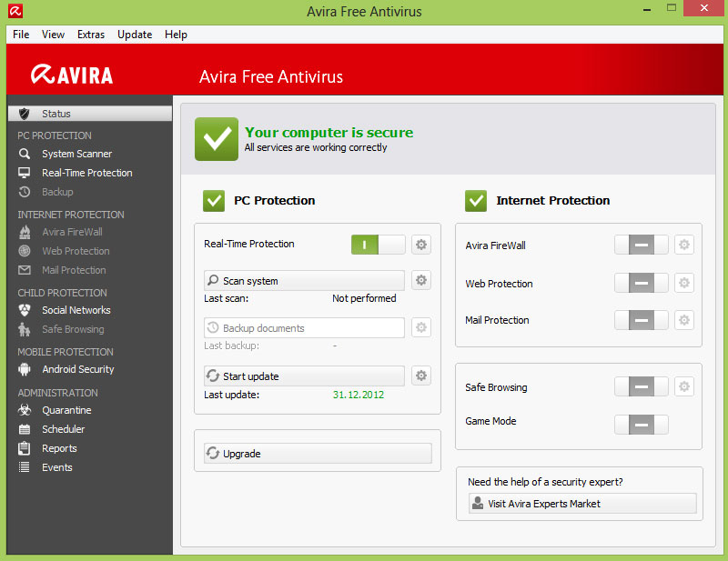Viewport: 728px width, 561px height.
Task: Click the Android Security robot icon
Action: pyautogui.click(x=25, y=369)
